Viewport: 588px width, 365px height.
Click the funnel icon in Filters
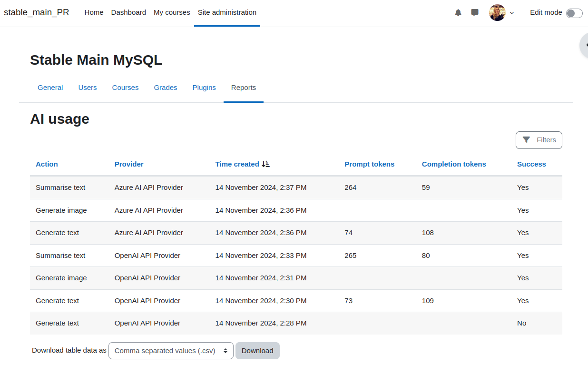(526, 140)
